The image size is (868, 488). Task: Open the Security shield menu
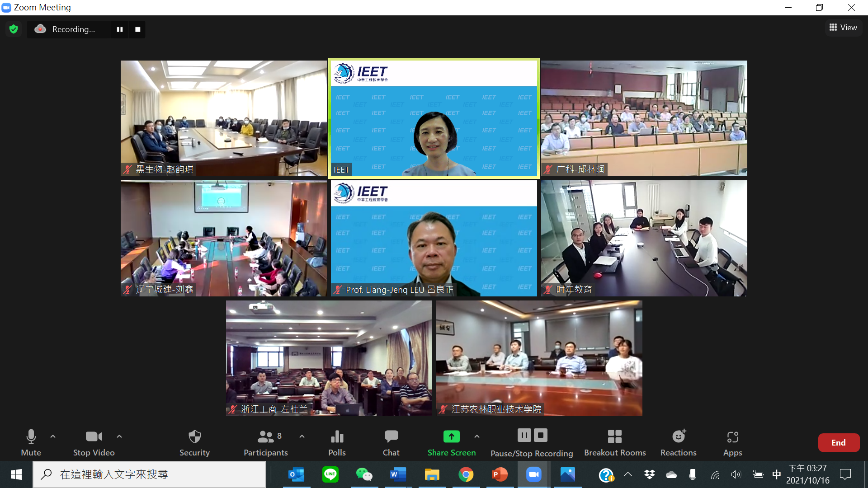coord(194,442)
